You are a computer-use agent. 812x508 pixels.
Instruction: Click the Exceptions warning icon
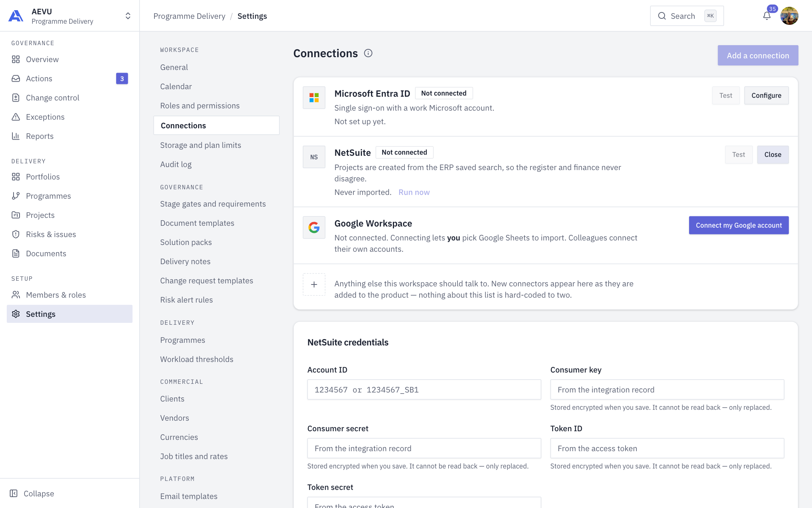tap(16, 117)
